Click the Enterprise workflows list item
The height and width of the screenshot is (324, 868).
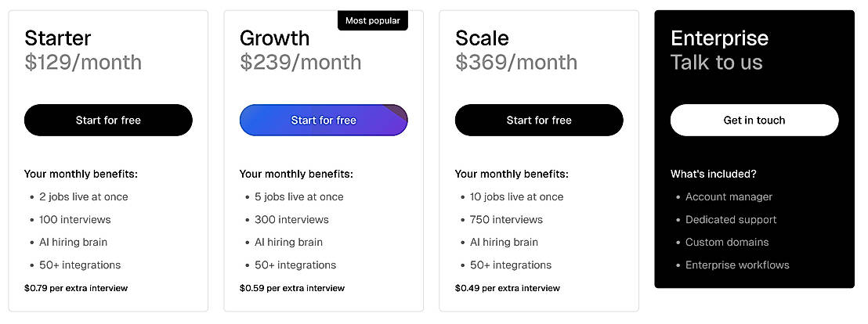tap(737, 265)
